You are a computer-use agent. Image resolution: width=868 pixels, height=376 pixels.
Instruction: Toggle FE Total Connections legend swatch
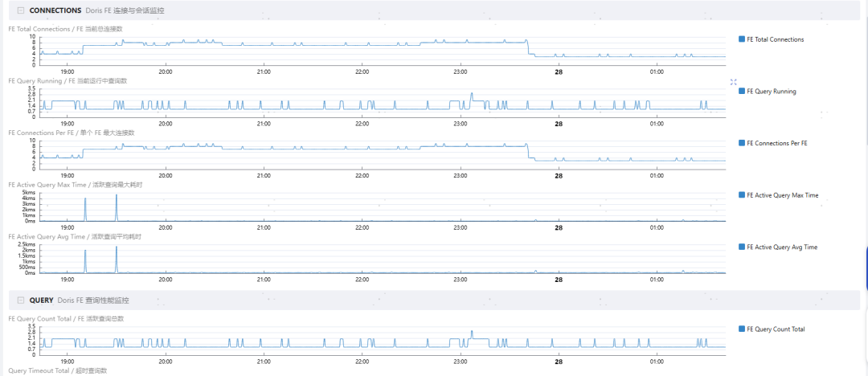point(742,39)
